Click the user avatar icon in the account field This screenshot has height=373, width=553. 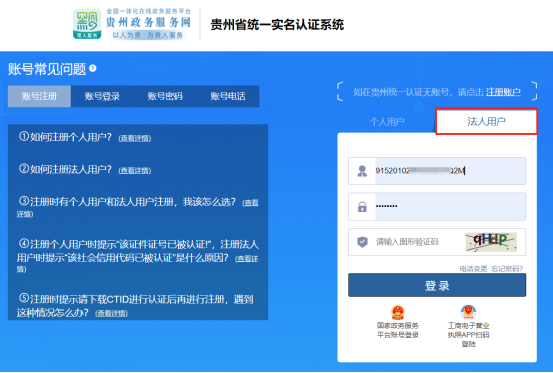click(x=362, y=171)
